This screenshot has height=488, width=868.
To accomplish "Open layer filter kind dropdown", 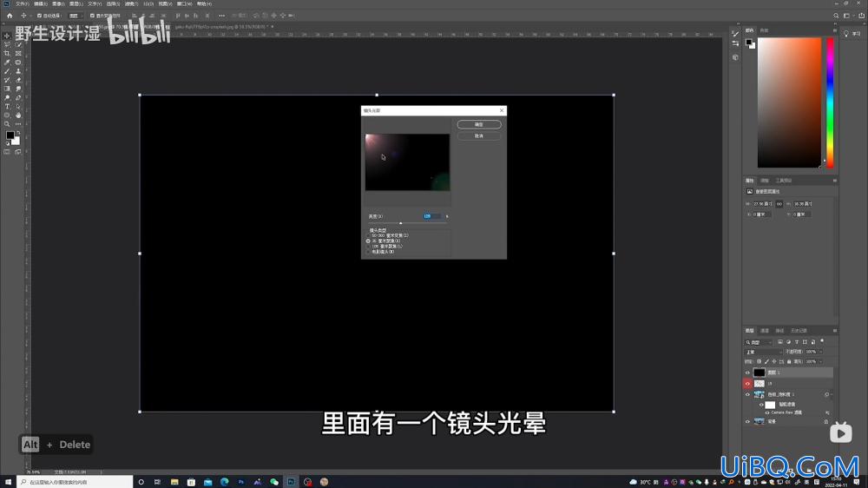I will (759, 342).
